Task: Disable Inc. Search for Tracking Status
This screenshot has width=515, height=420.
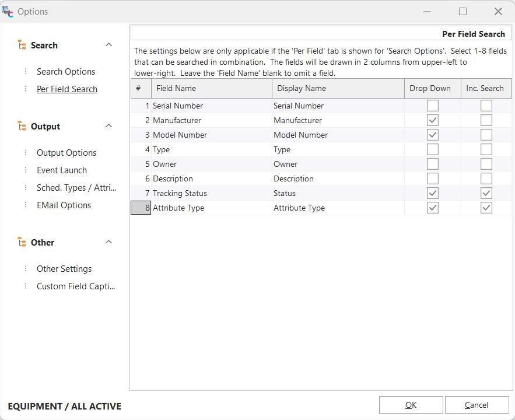Action: [486, 193]
